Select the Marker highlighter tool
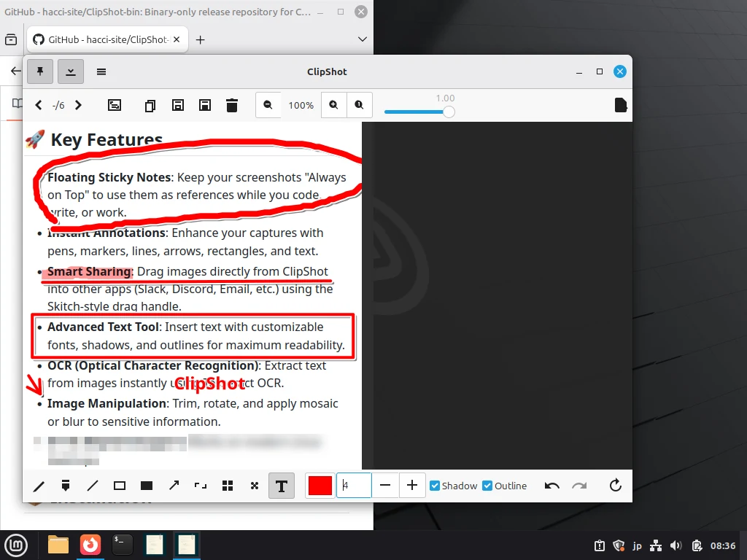The height and width of the screenshot is (560, 747). coord(66,486)
